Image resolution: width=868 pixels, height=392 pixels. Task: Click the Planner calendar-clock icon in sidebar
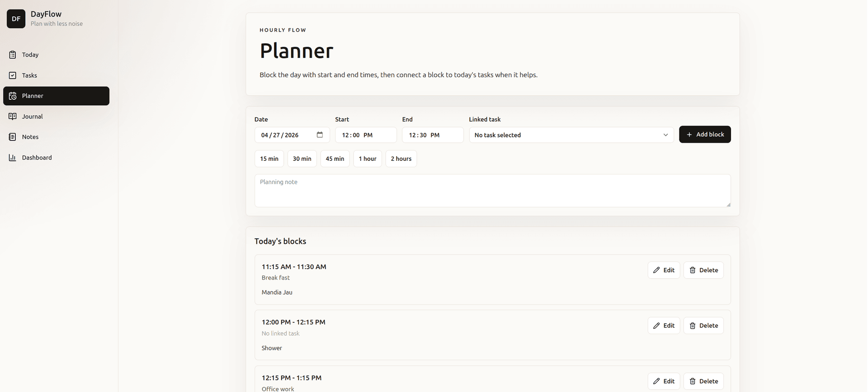[x=13, y=96]
